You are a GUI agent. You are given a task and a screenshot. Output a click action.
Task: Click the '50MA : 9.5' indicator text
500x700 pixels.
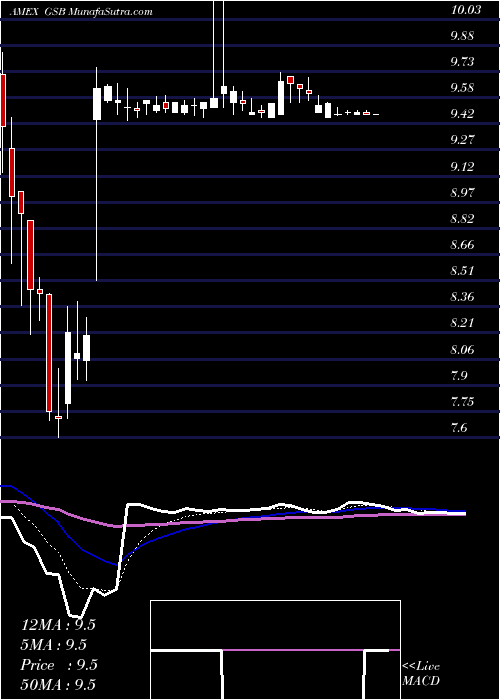click(x=58, y=685)
